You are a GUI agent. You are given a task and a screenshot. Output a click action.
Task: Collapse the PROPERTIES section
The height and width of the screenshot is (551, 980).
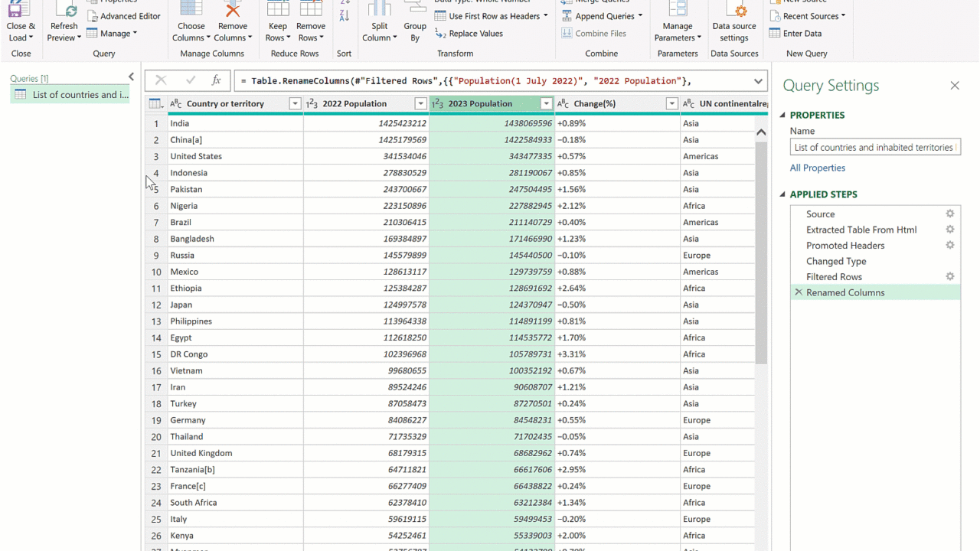(x=783, y=116)
